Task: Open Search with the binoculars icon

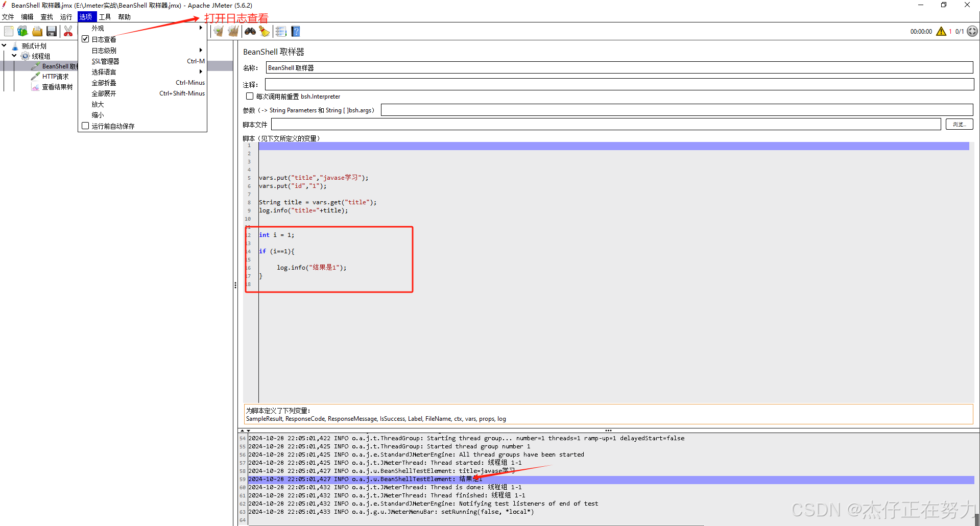Action: tap(250, 32)
